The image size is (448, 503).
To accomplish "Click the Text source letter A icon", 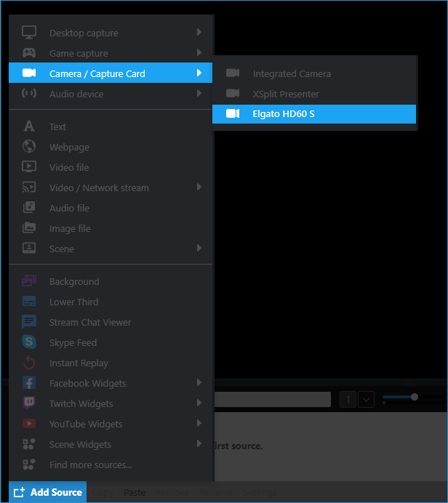I will [29, 126].
